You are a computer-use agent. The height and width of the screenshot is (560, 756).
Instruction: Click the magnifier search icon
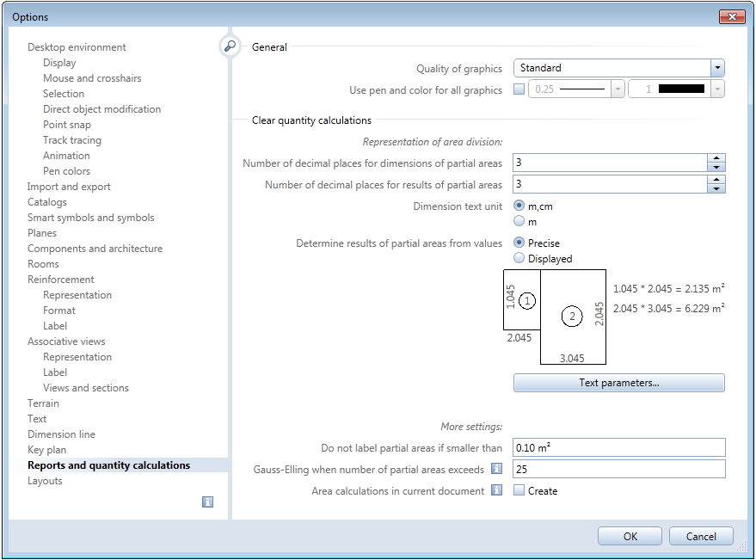coord(230,46)
